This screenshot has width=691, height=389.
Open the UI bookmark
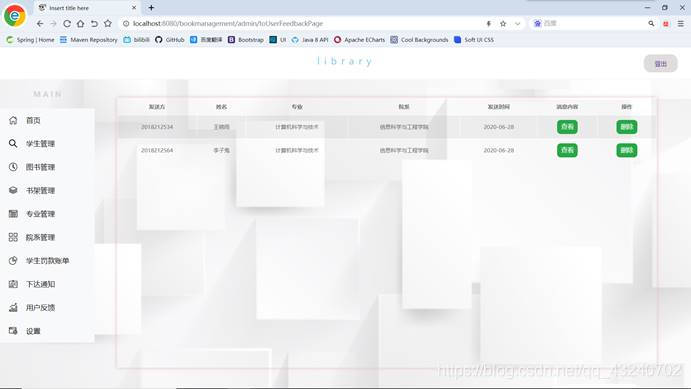pyautogui.click(x=278, y=40)
